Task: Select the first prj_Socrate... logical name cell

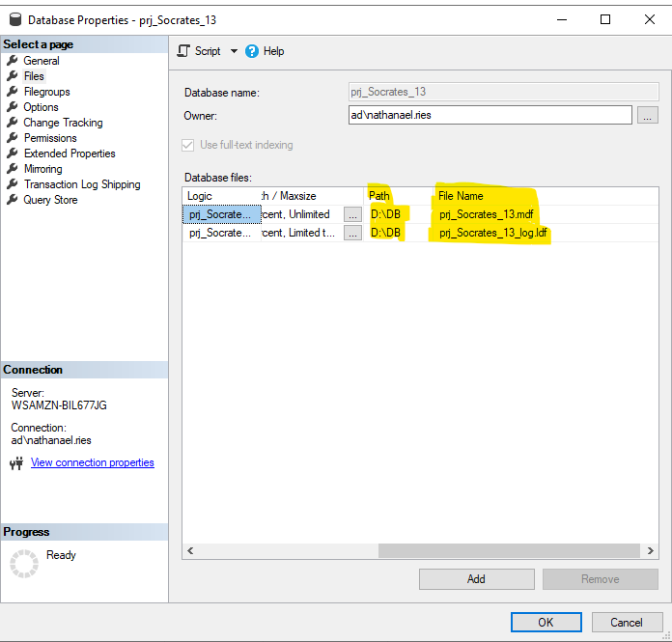Action: pos(222,214)
